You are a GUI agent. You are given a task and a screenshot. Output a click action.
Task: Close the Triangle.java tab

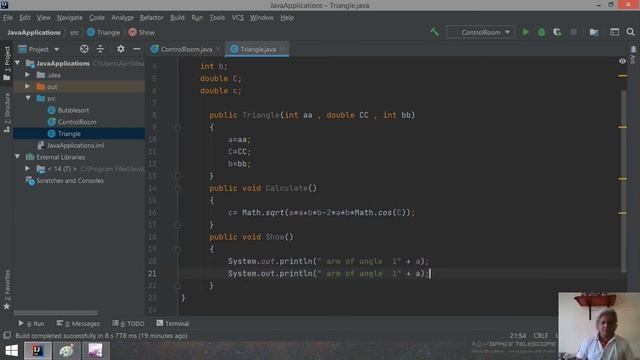pyautogui.click(x=282, y=49)
